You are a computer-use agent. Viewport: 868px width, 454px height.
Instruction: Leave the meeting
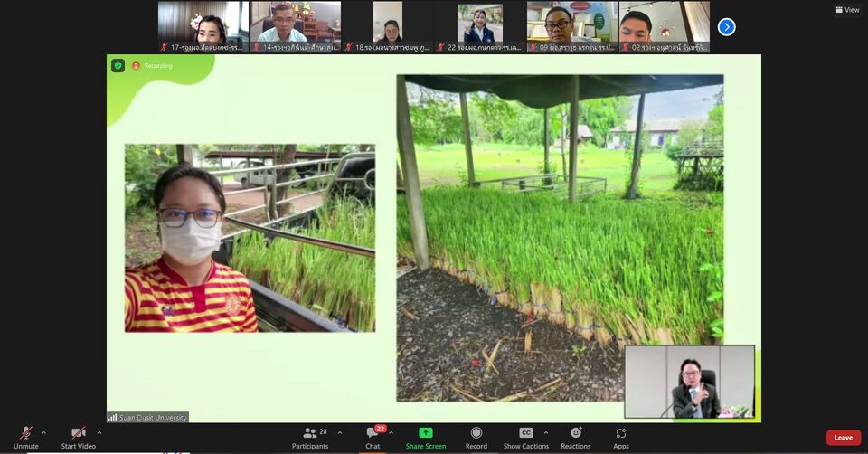(x=844, y=438)
